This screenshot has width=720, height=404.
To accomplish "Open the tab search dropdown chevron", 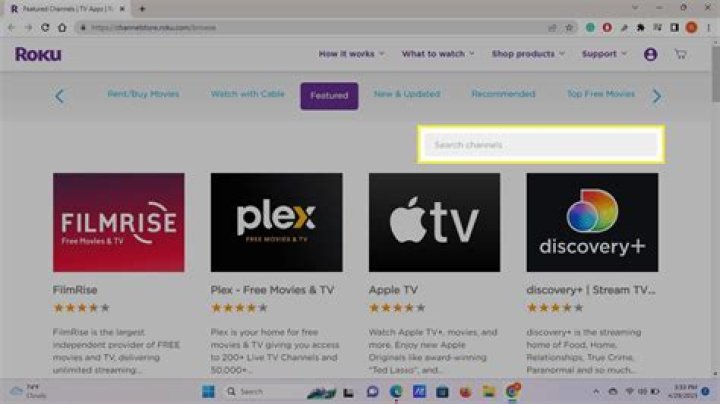I will pos(635,8).
